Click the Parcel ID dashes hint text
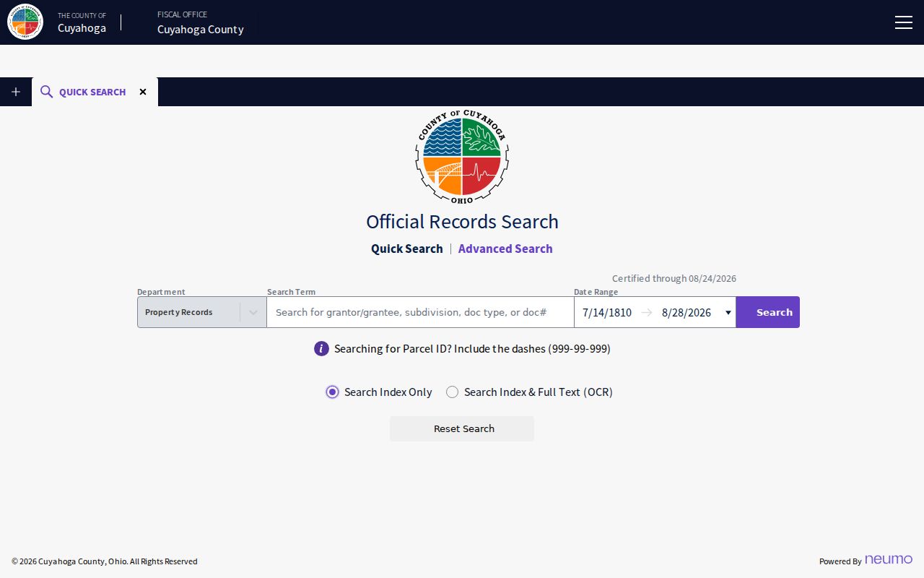The width and height of the screenshot is (924, 578). (472, 349)
